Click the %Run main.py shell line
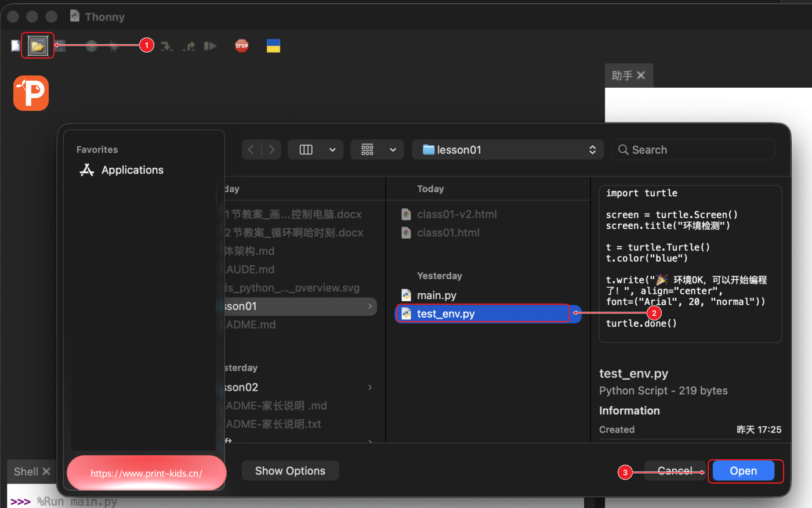Viewport: 812px width, 508px height. pyautogui.click(x=77, y=502)
